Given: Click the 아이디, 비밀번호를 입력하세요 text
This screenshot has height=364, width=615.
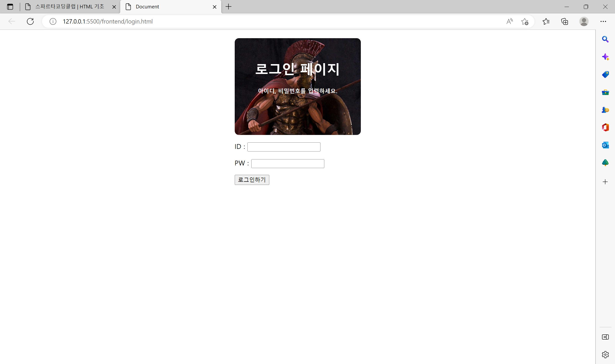Looking at the screenshot, I should (x=297, y=91).
